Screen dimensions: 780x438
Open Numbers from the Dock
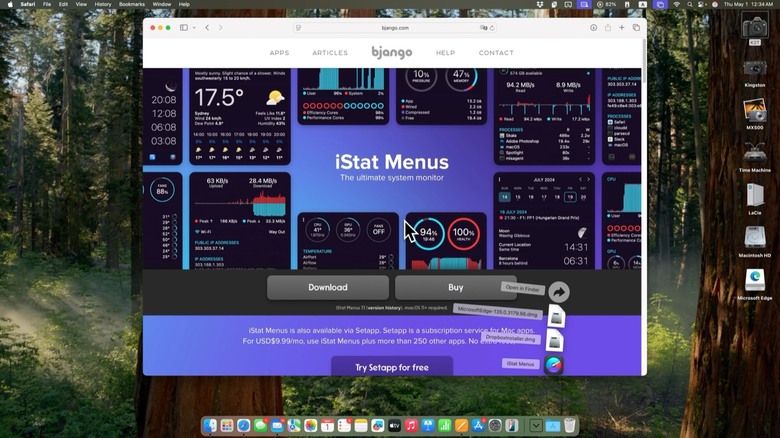tap(445, 426)
